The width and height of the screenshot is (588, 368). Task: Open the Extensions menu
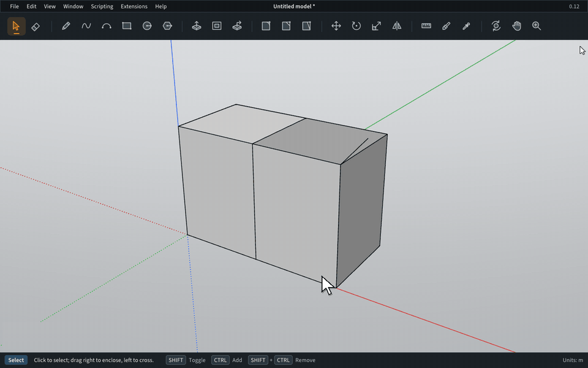coord(134,6)
